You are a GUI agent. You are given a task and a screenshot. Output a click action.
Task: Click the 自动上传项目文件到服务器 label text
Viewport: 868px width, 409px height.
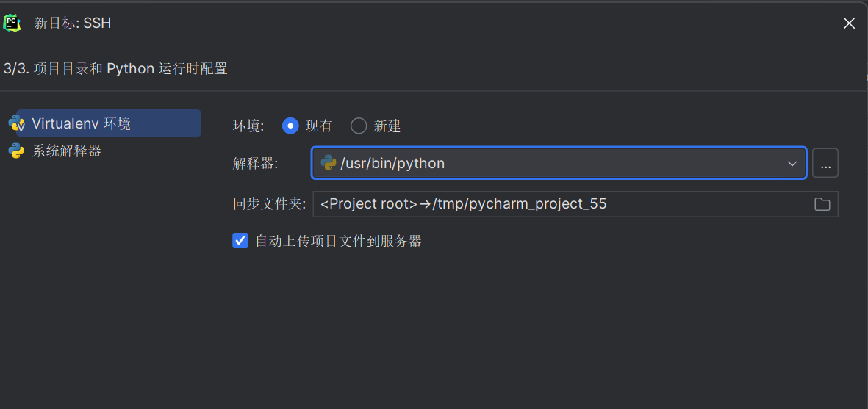(338, 241)
